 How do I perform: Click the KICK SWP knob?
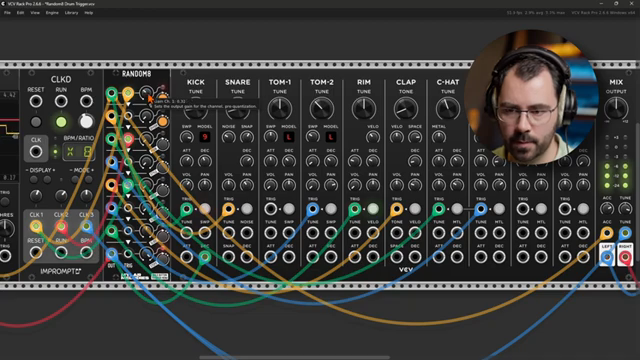point(187,137)
